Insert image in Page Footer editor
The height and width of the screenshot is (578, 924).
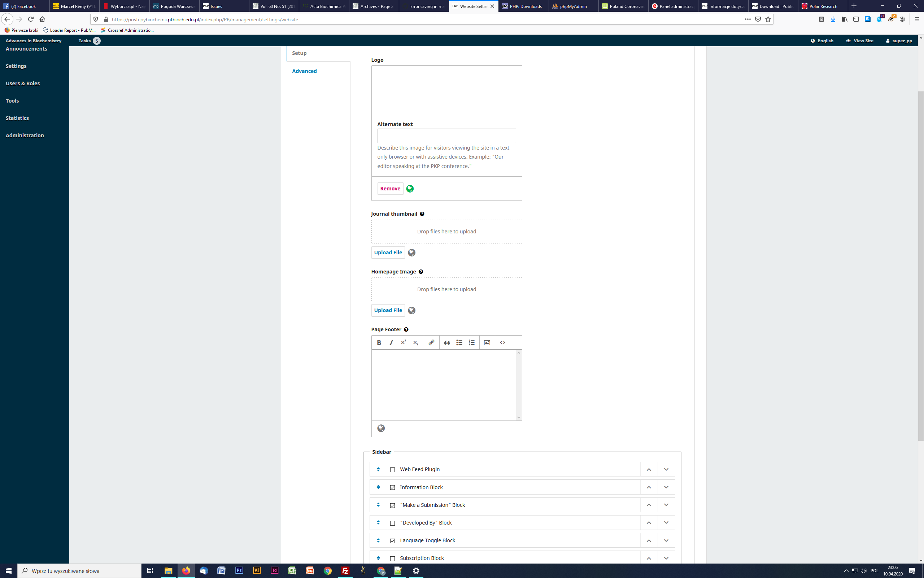[487, 342]
